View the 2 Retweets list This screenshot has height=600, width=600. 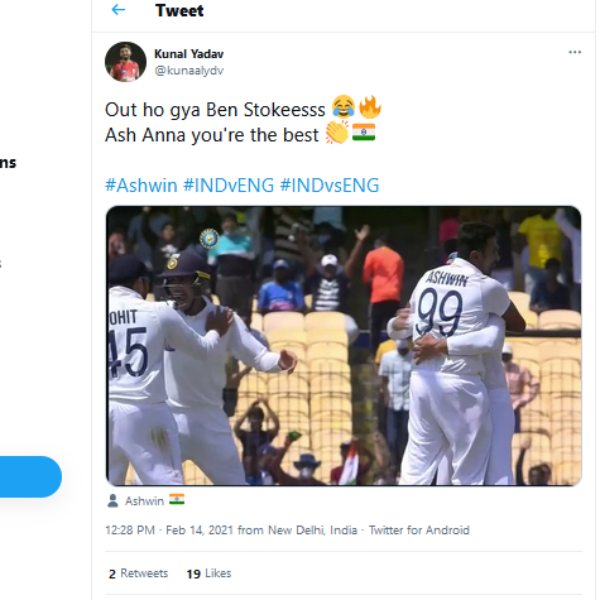139,573
